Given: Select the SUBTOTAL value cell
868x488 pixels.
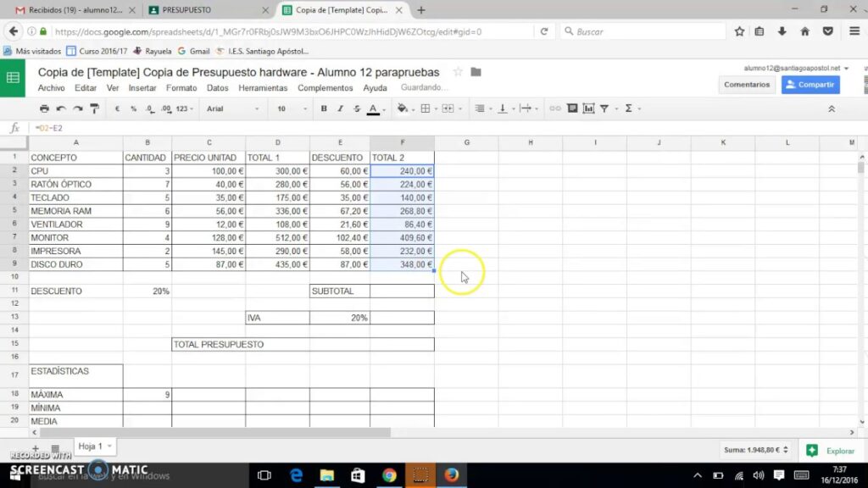Looking at the screenshot, I should [402, 291].
